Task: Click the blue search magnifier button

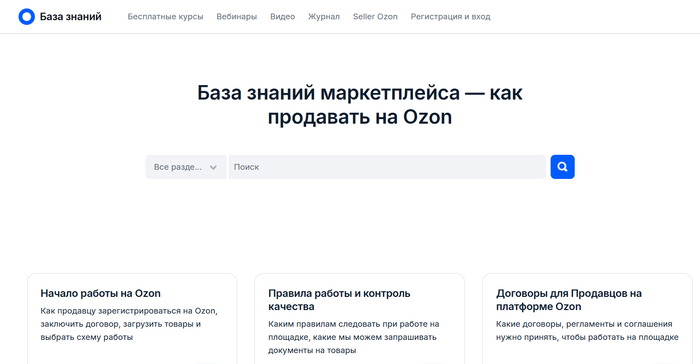Action: [x=562, y=167]
